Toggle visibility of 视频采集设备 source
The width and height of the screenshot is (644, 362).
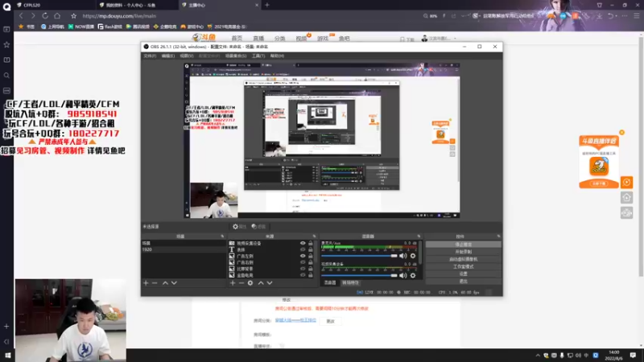(x=303, y=244)
